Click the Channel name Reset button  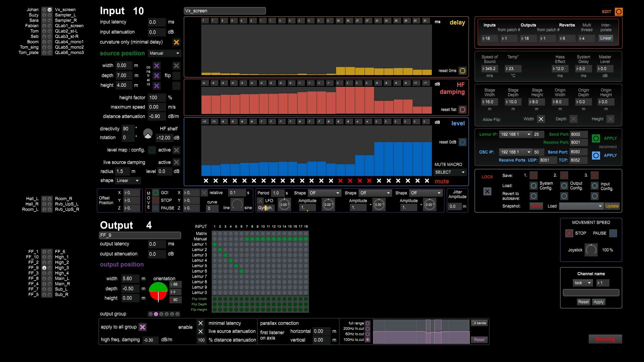click(x=583, y=302)
